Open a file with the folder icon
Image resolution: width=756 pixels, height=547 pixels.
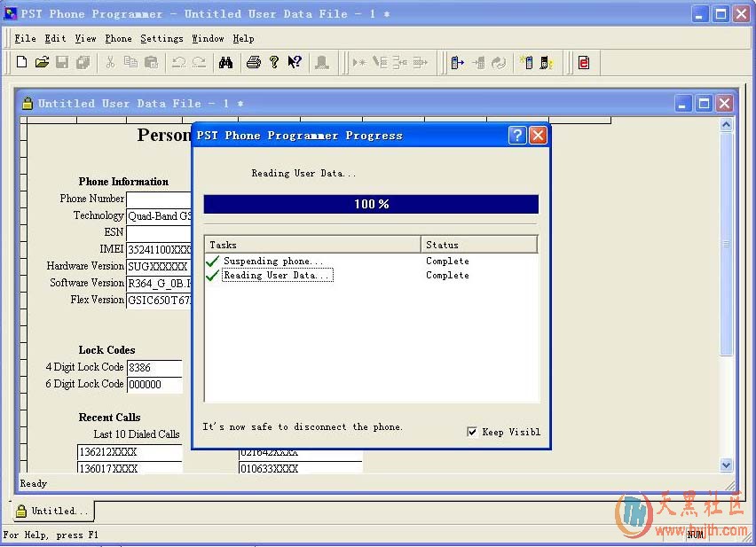point(42,62)
